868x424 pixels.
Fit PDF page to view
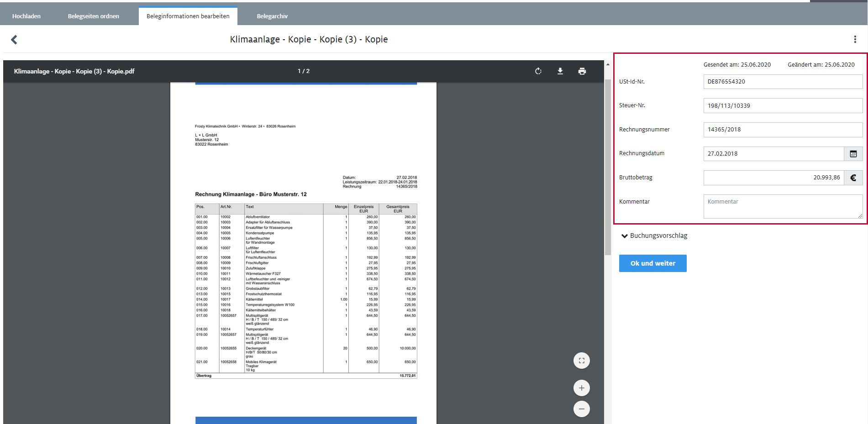click(x=581, y=361)
